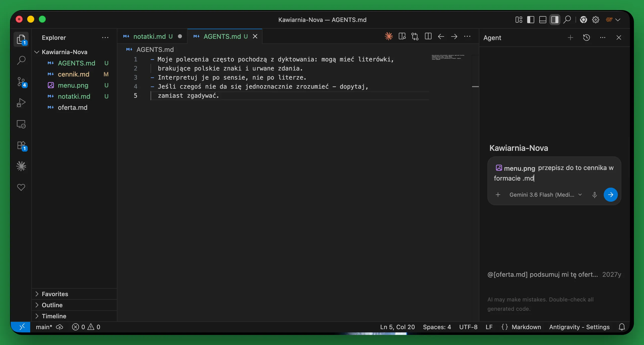The height and width of the screenshot is (345, 644).
Task: Open Customize Layout icon in title bar
Action: [x=519, y=20]
